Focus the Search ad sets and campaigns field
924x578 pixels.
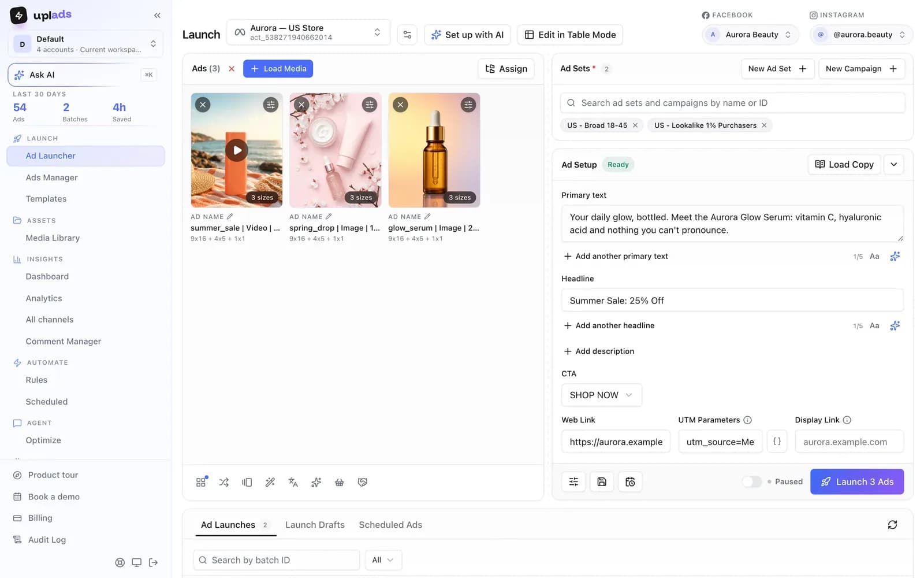[732, 103]
